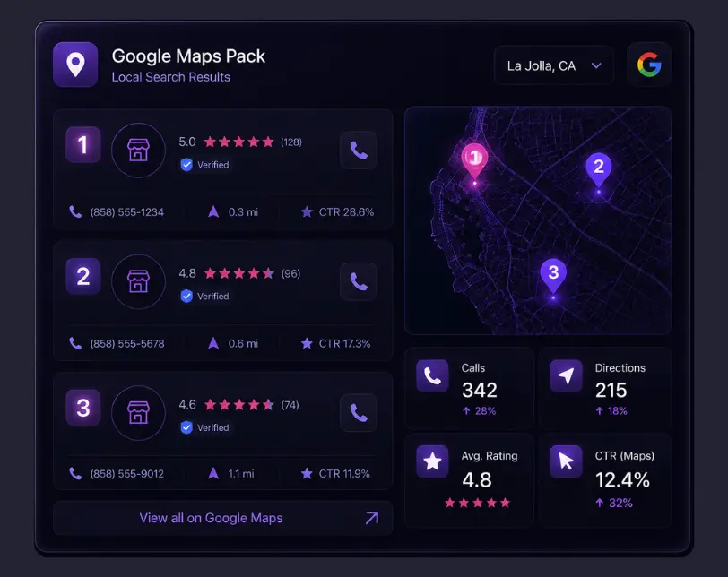This screenshot has width=728, height=577.
Task: Click the storefront icon of the 4.8 rated listing
Action: (x=138, y=281)
